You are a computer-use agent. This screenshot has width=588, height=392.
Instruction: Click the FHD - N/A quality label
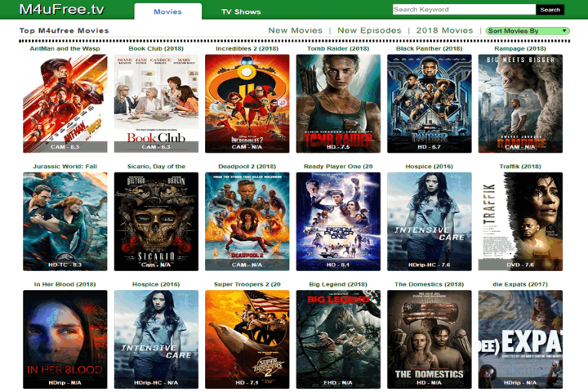338,383
